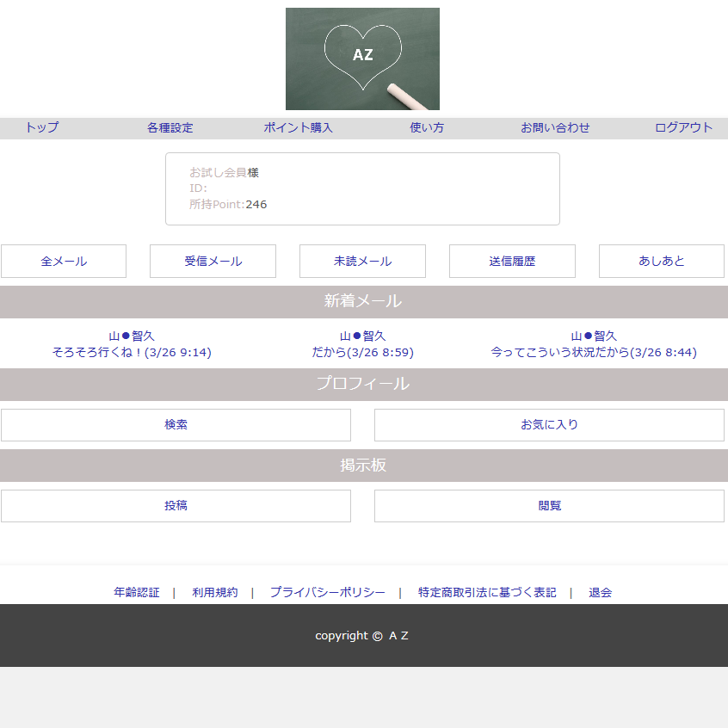Open the あしあと footprints list
The image size is (728, 728).
tap(662, 261)
